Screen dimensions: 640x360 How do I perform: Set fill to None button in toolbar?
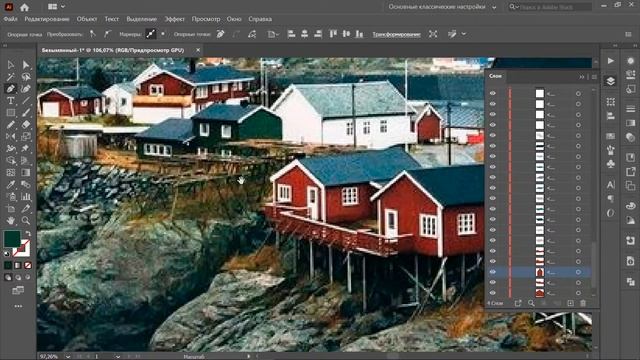point(28,265)
